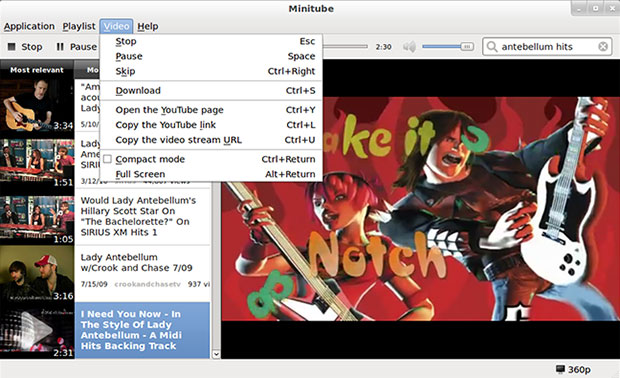Choose Copy the YouTube link
Viewport: 620px width, 378px height.
(212, 125)
